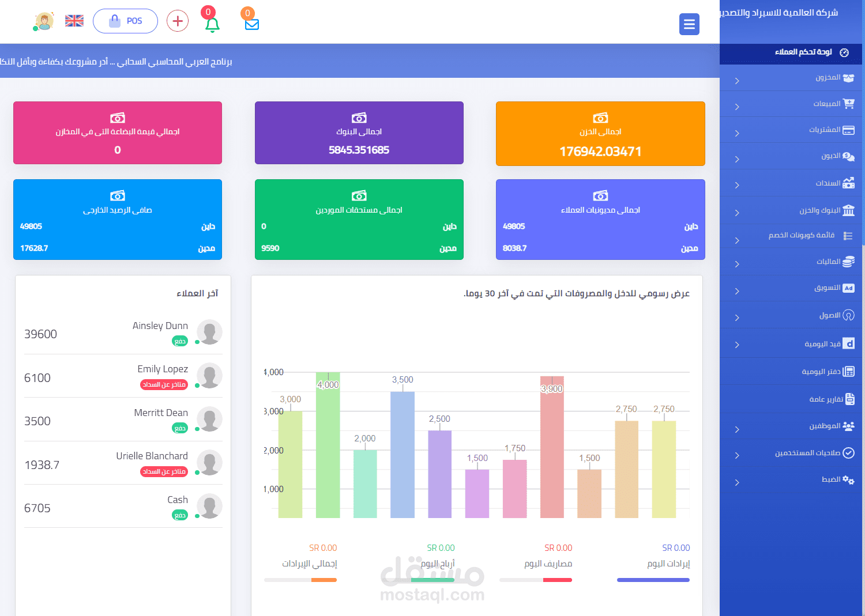Image resolution: width=865 pixels, height=616 pixels.
Task: Click the الضبط settings gear icon
Action: click(848, 480)
